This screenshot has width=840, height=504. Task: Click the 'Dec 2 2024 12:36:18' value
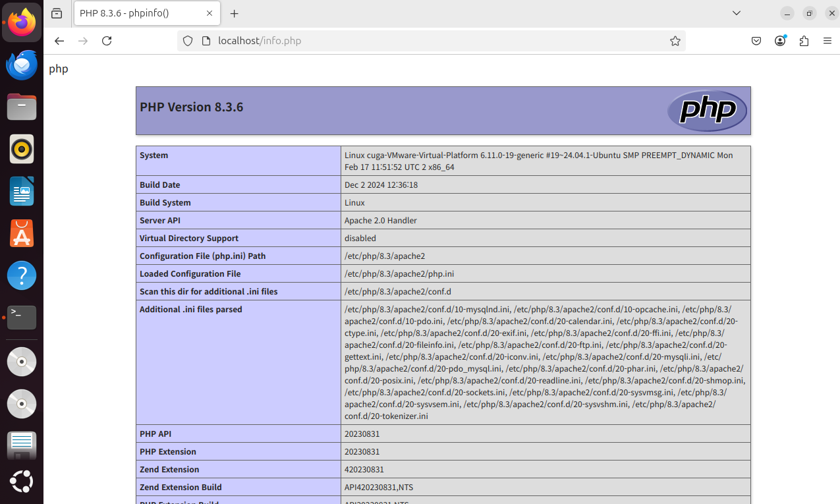381,185
